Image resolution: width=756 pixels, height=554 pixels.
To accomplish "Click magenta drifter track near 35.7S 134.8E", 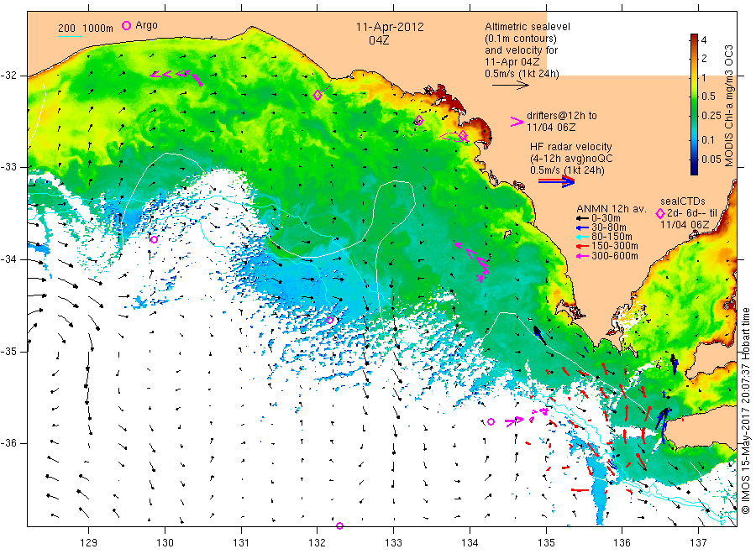I will point(527,416).
